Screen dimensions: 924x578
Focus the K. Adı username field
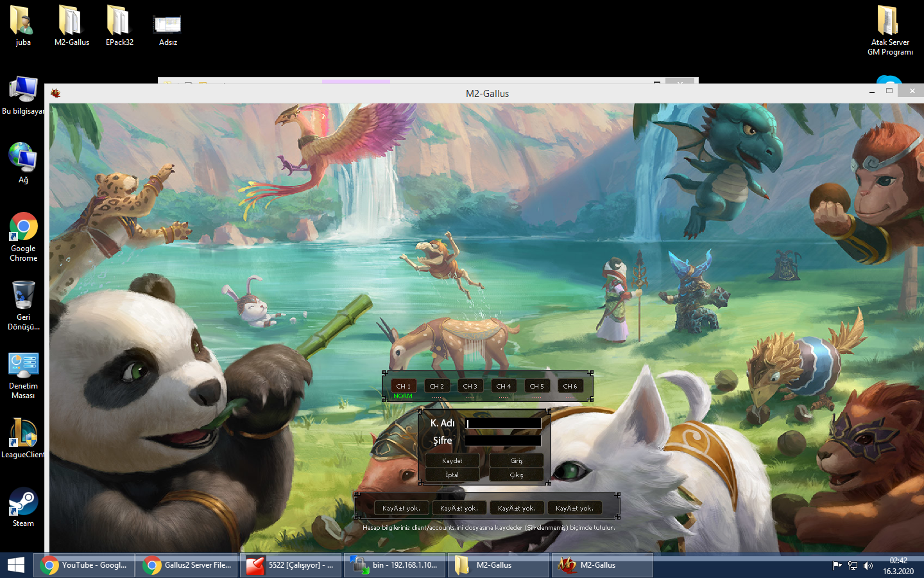click(503, 424)
